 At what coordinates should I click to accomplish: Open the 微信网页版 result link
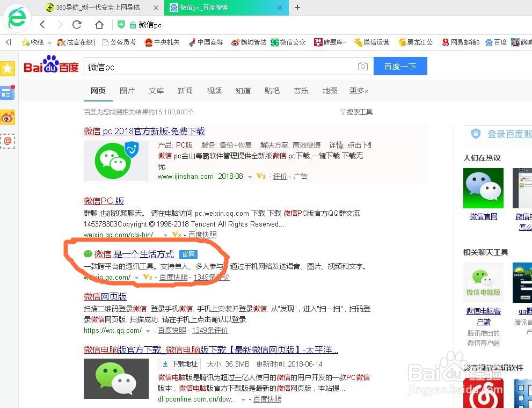coord(105,296)
